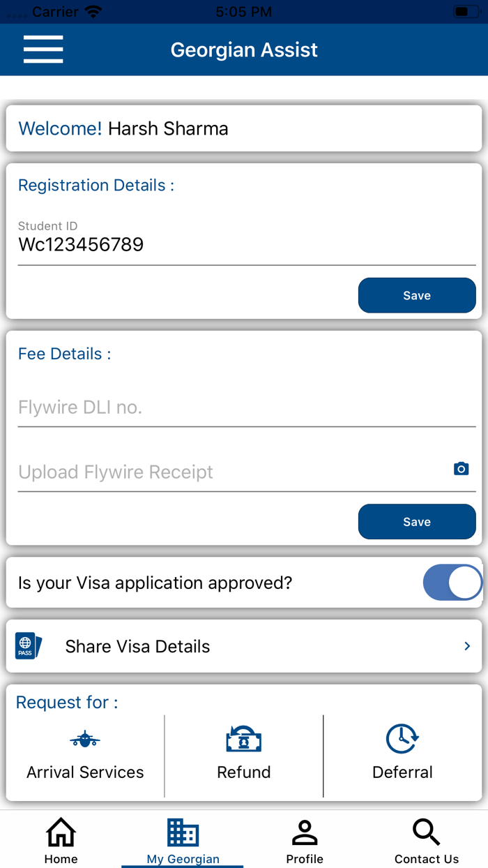This screenshot has height=868, width=488.
Task: Toggle the Visa application approved switch
Action: pos(452,583)
